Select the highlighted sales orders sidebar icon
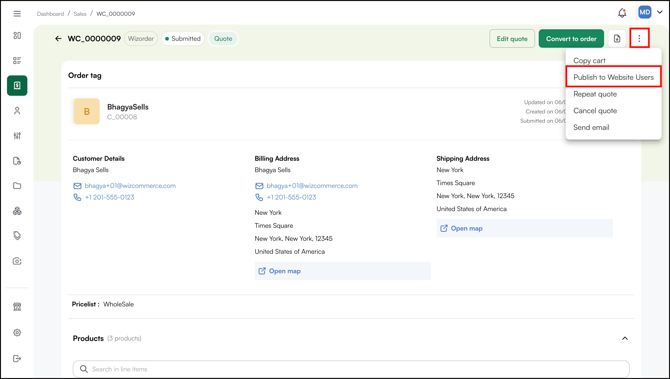This screenshot has width=670, height=379. [x=17, y=85]
